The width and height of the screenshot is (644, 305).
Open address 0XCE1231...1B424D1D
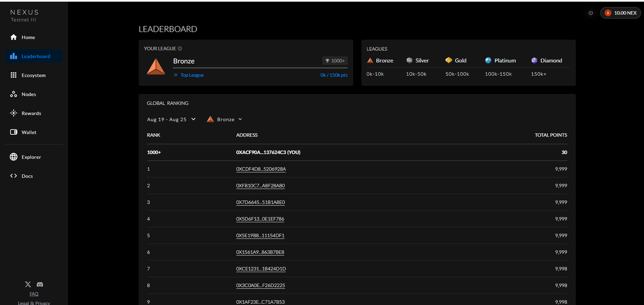[x=261, y=269]
